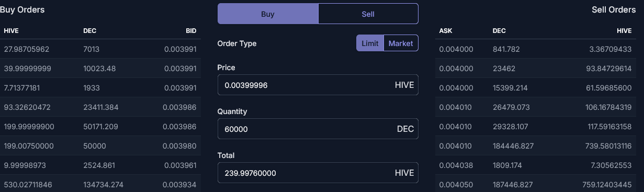
Task: Pick buy order with 1933 DEC
Action: 99,88
